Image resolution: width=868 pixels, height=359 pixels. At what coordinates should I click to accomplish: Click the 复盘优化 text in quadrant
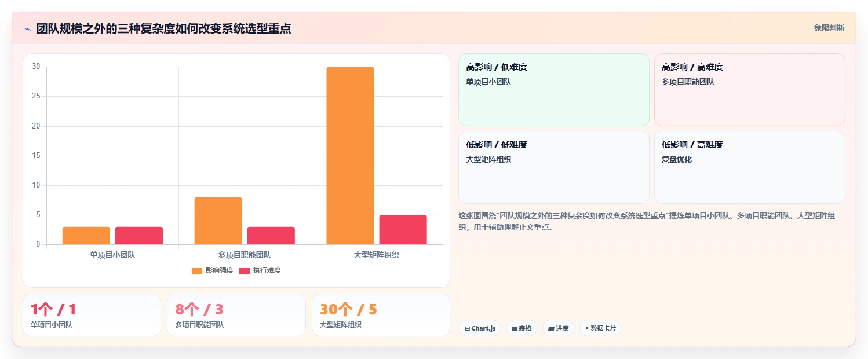677,159
